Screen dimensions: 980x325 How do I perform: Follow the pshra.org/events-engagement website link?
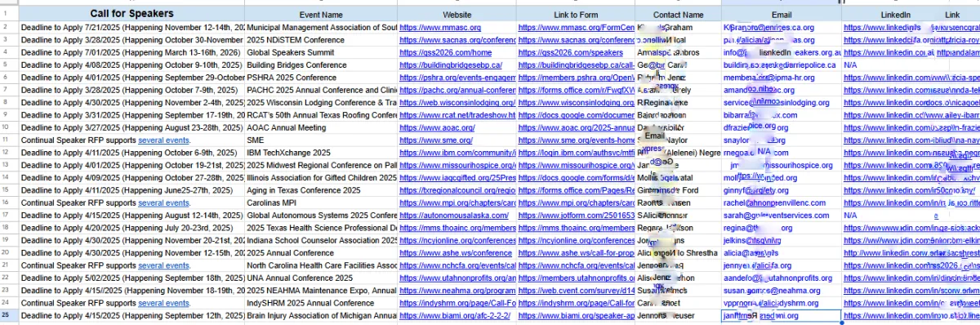coord(457,78)
